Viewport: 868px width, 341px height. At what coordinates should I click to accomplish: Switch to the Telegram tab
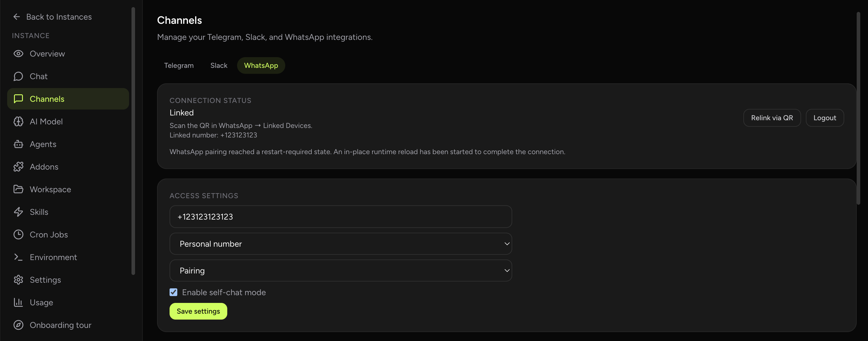click(x=178, y=65)
